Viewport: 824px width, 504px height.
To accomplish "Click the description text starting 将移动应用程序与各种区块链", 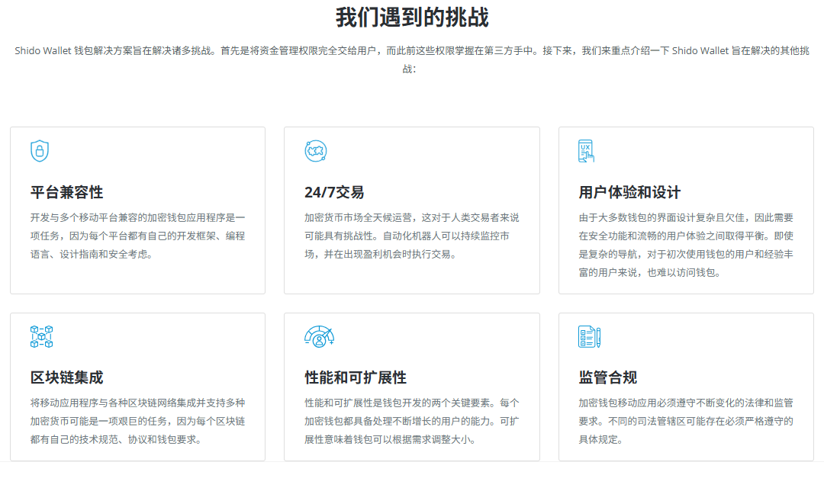I will tap(137, 421).
